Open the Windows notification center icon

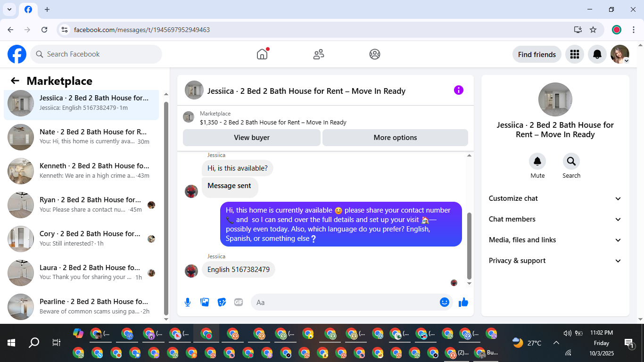(628, 343)
